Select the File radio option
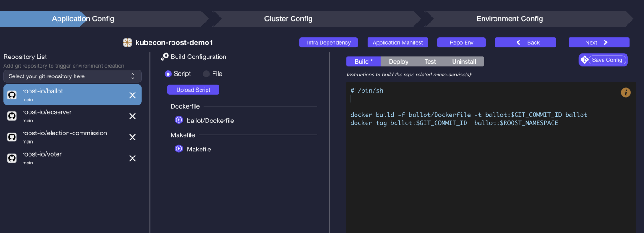Viewport: 644px width, 233px height. [206, 74]
